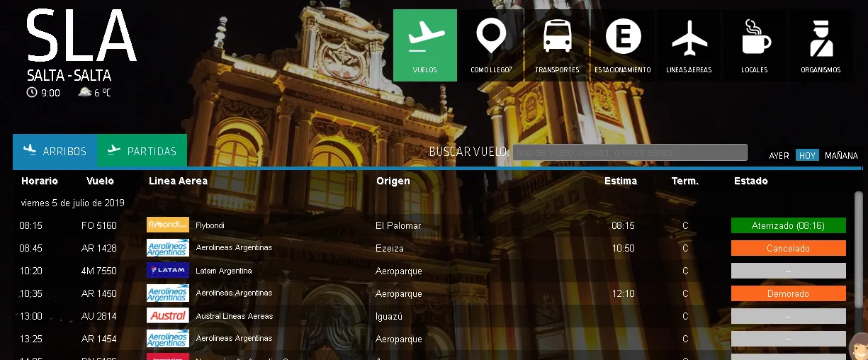Open Lineas Aereas airplane icon
Screen dimensions: 868x360
(689, 37)
